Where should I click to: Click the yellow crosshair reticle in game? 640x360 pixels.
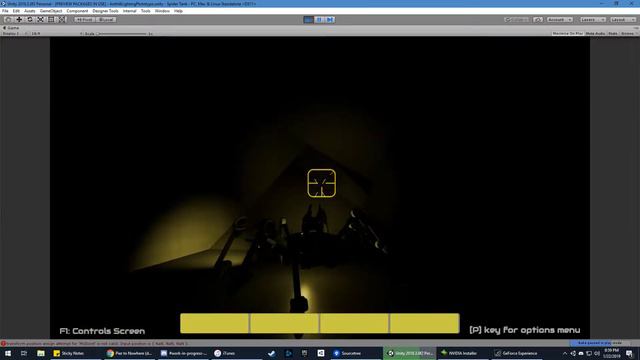pyautogui.click(x=322, y=183)
